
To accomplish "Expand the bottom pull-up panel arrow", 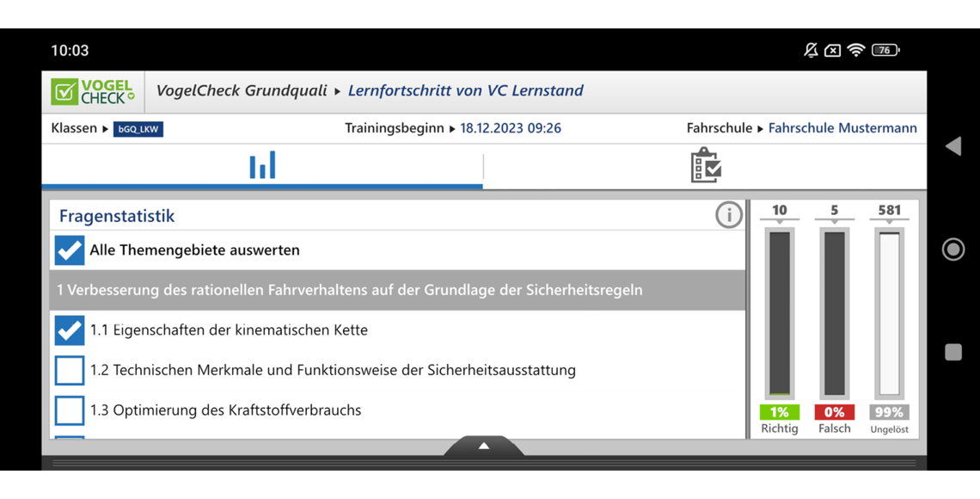I will [484, 446].
